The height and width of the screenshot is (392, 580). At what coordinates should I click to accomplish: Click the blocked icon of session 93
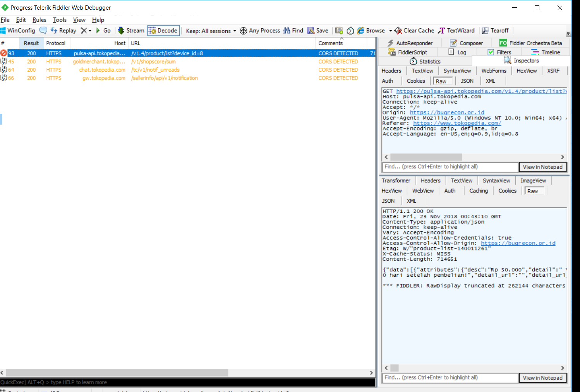3,53
